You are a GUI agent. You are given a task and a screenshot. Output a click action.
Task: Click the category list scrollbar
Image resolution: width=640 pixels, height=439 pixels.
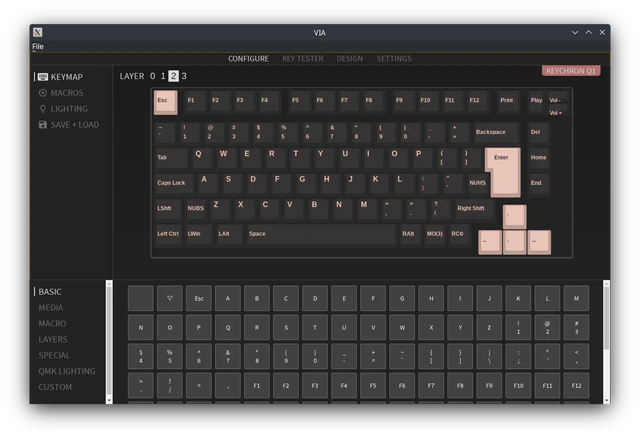click(x=109, y=342)
